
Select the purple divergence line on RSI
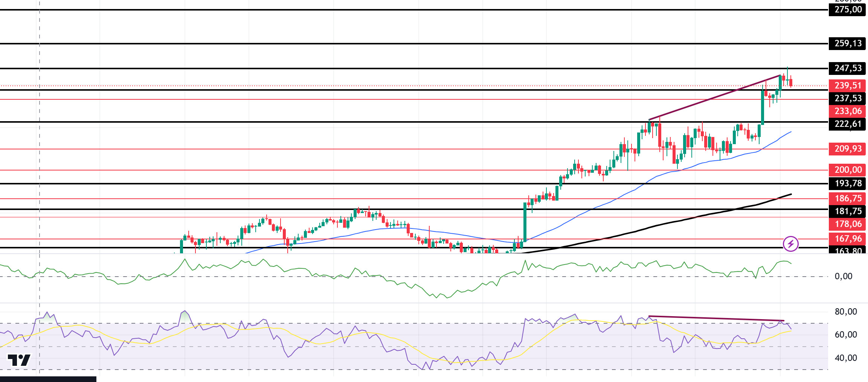tap(716, 318)
